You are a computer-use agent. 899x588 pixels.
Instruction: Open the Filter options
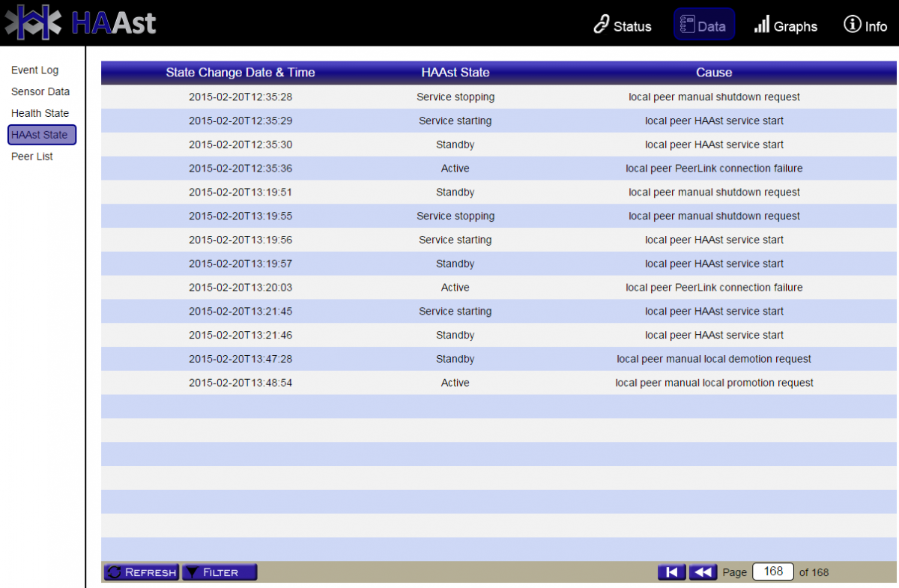pos(220,572)
